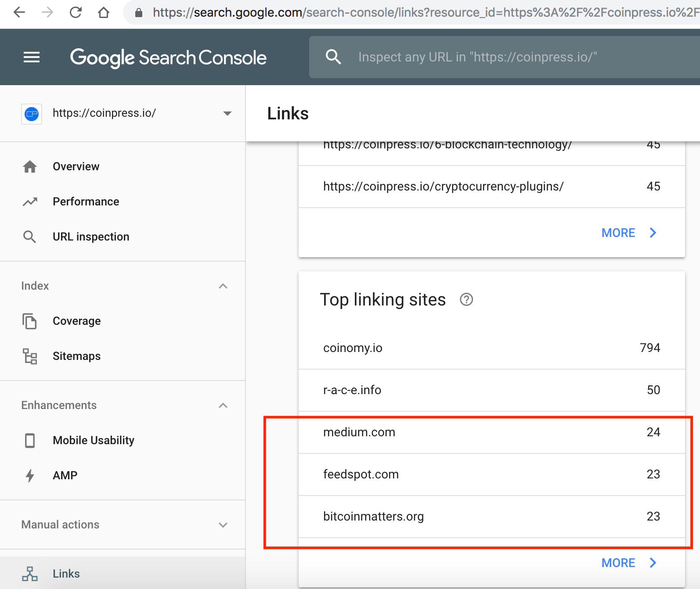Expand the Manual actions section
This screenshot has height=589, width=700.
223,525
